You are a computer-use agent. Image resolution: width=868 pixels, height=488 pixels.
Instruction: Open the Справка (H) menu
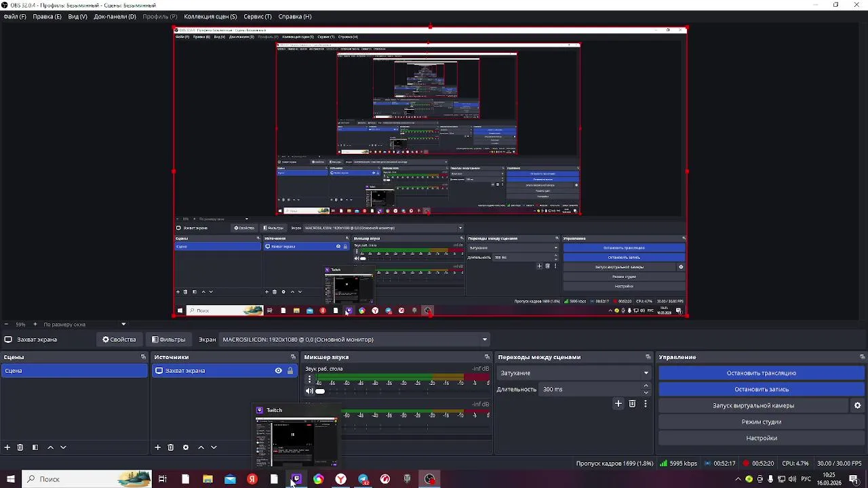pos(295,16)
